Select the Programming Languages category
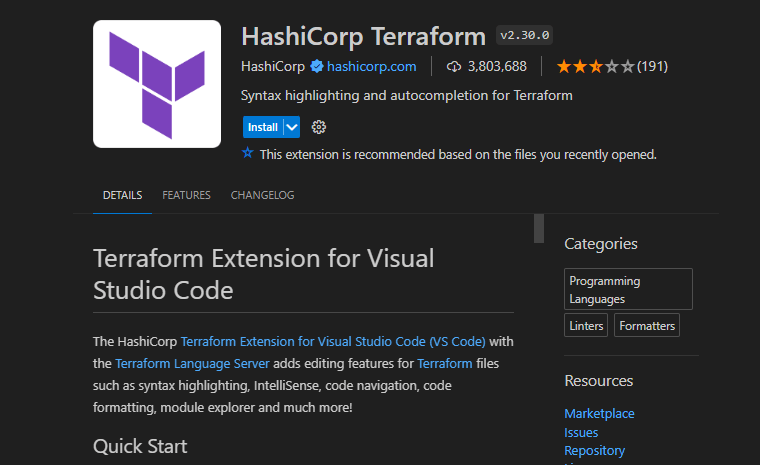The width and height of the screenshot is (760, 465). [x=628, y=289]
